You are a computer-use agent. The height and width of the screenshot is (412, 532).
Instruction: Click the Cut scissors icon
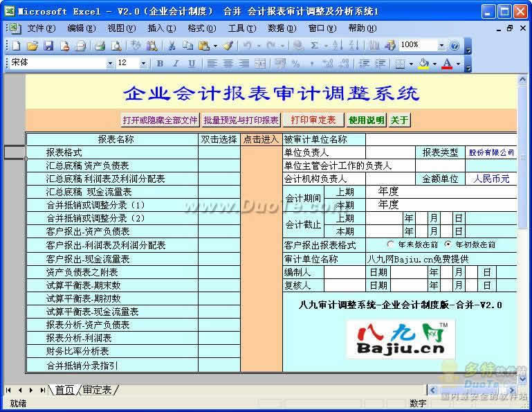(x=172, y=45)
